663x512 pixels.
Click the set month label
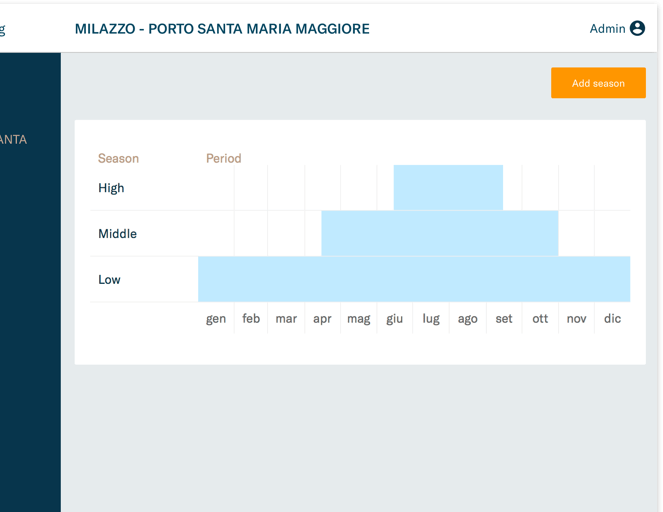coord(504,319)
